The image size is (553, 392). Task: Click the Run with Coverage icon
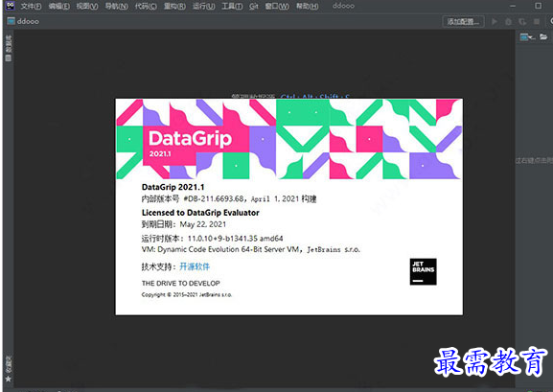[522, 21]
